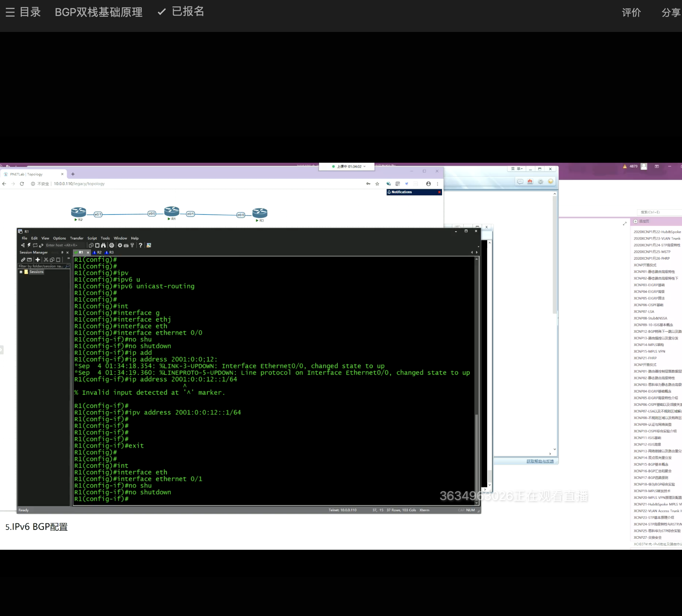Click Session Manager new session plus icon
This screenshot has width=682, height=616.
38,259
